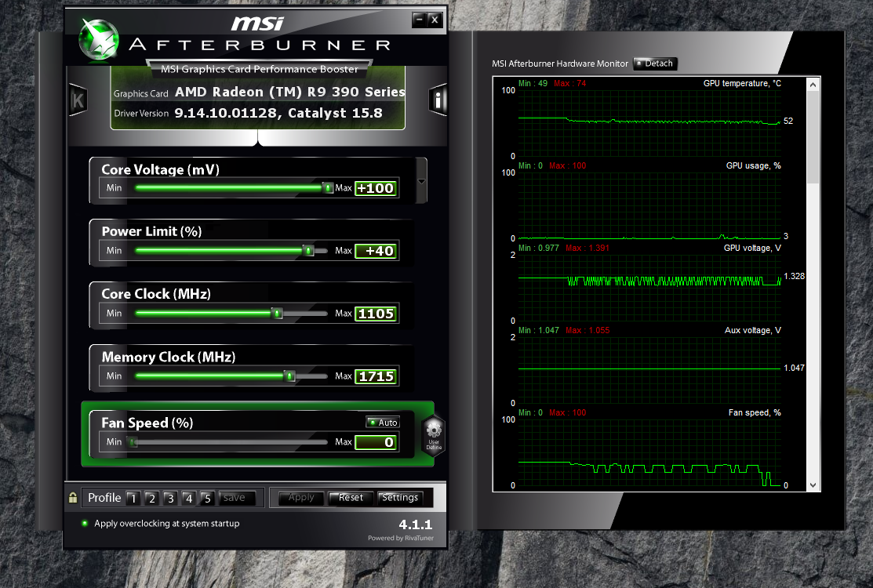Click the Powered by RivaTuner text
The image size is (873, 588).
tap(400, 538)
